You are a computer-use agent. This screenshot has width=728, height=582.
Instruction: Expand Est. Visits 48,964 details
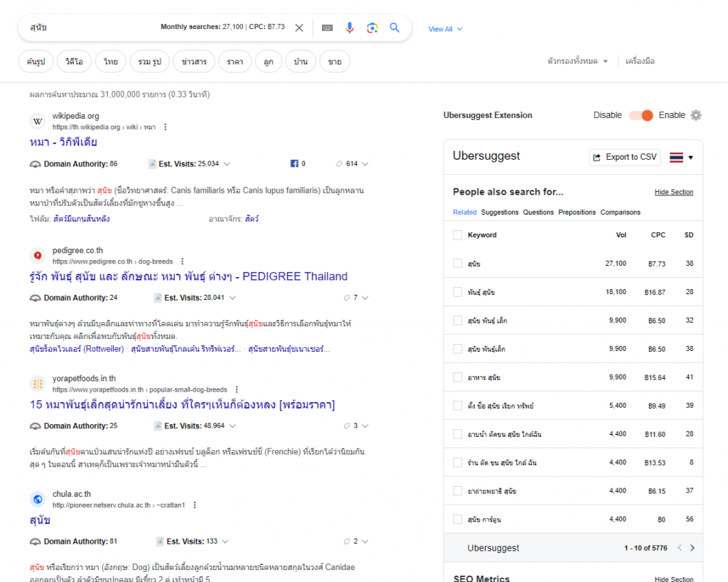click(x=232, y=426)
